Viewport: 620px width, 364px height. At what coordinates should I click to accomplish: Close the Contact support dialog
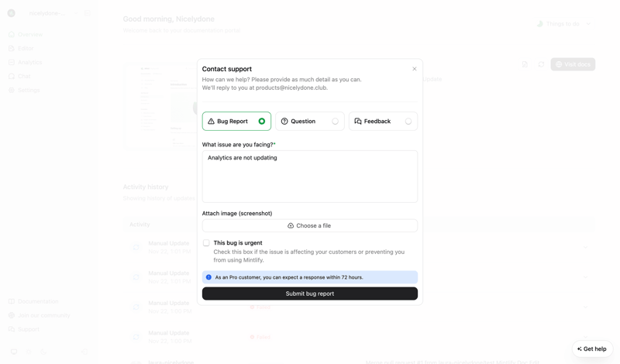(415, 69)
